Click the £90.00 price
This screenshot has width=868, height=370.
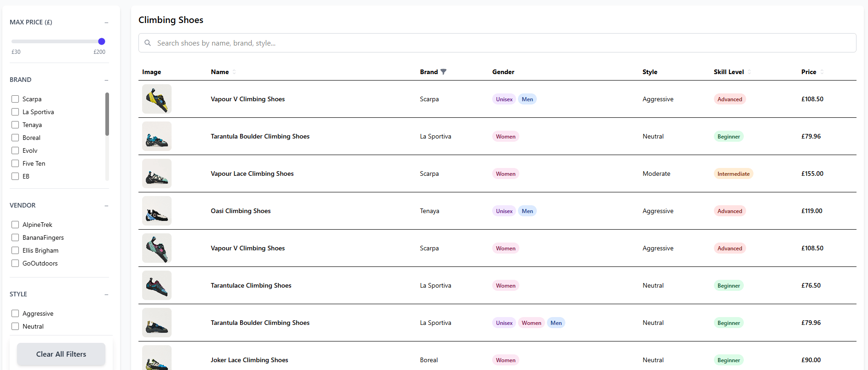pos(811,360)
